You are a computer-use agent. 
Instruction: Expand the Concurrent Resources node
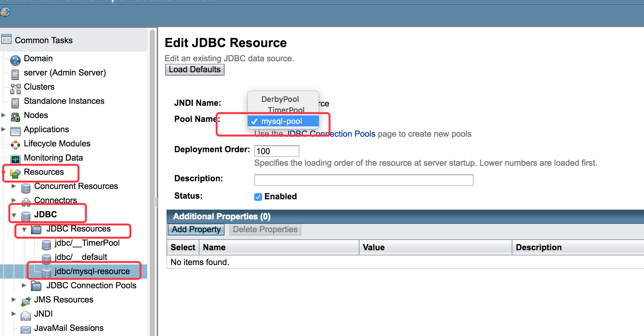tap(14, 186)
